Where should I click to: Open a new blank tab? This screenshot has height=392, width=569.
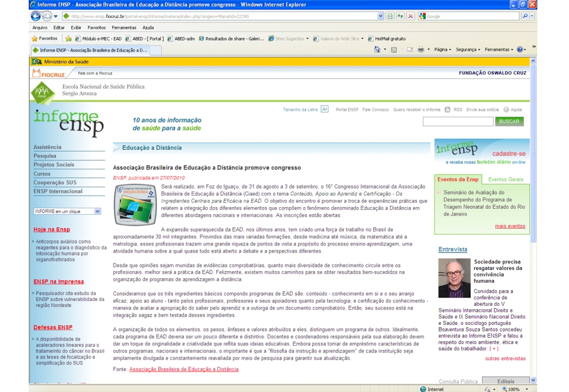click(155, 50)
